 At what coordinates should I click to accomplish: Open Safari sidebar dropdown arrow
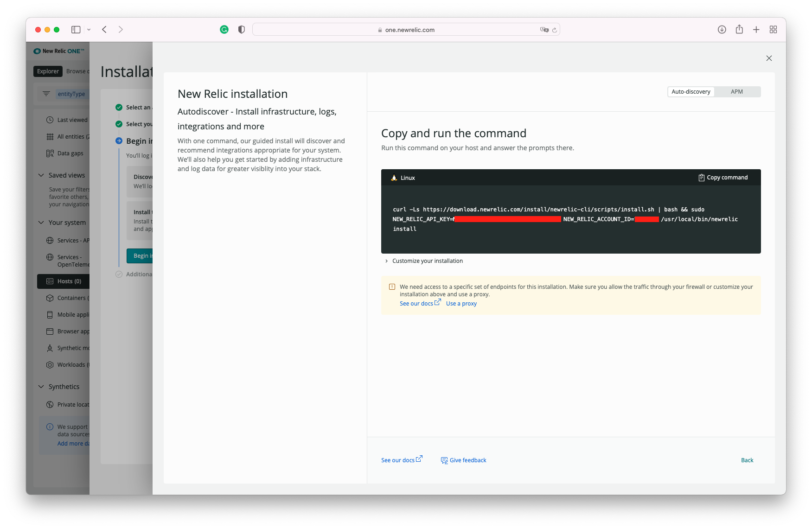89,30
